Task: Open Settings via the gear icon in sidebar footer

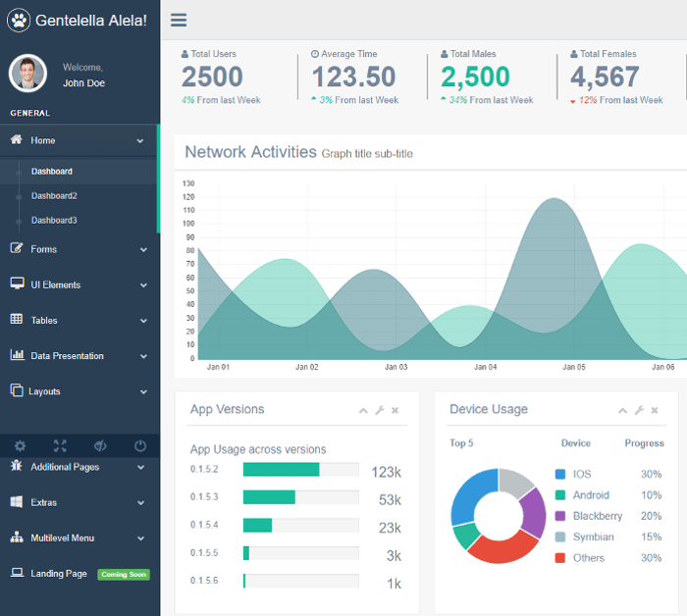Action: tap(20, 446)
